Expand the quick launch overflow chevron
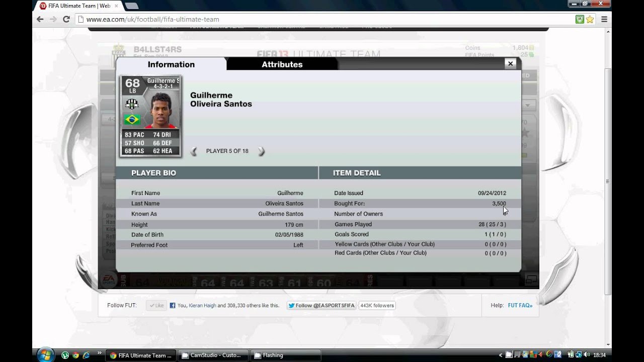Screen dimensions: 644x362 coord(99,353)
